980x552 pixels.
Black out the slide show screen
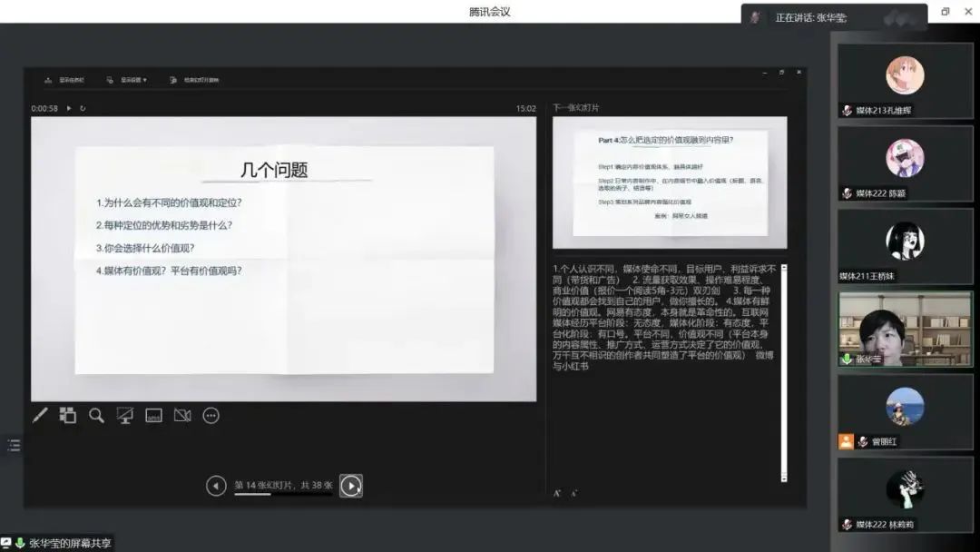pyautogui.click(x=125, y=416)
